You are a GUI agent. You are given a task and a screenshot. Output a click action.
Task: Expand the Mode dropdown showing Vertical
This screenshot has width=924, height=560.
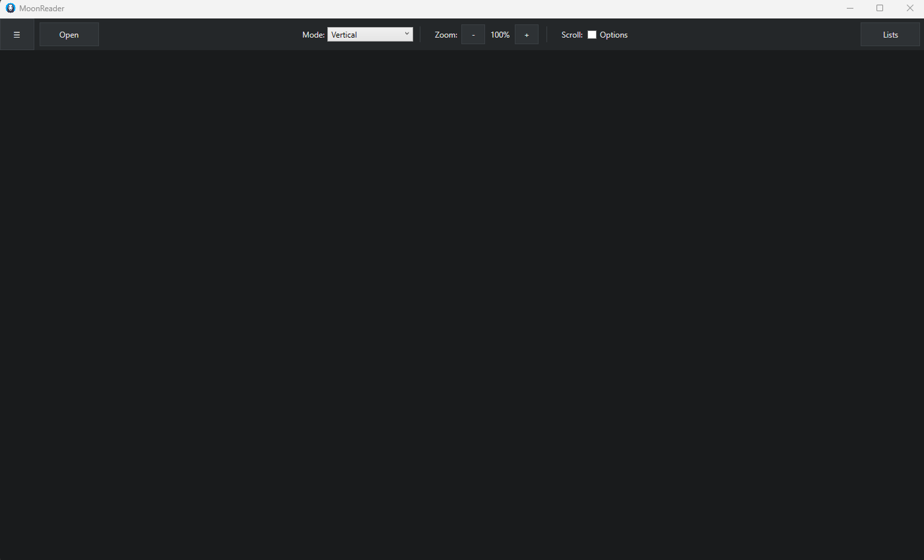(x=370, y=34)
